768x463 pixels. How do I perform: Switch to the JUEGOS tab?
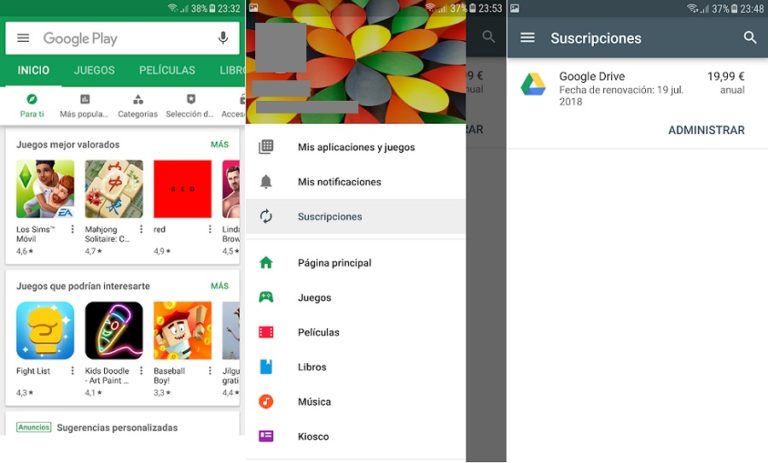[95, 71]
